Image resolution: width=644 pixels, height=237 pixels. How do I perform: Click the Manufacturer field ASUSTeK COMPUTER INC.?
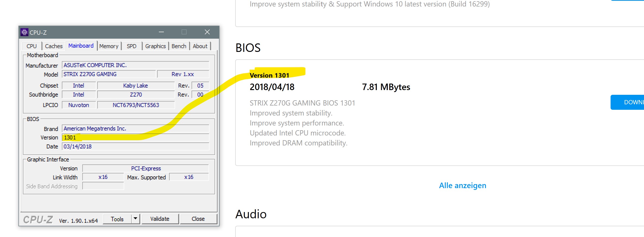135,65
